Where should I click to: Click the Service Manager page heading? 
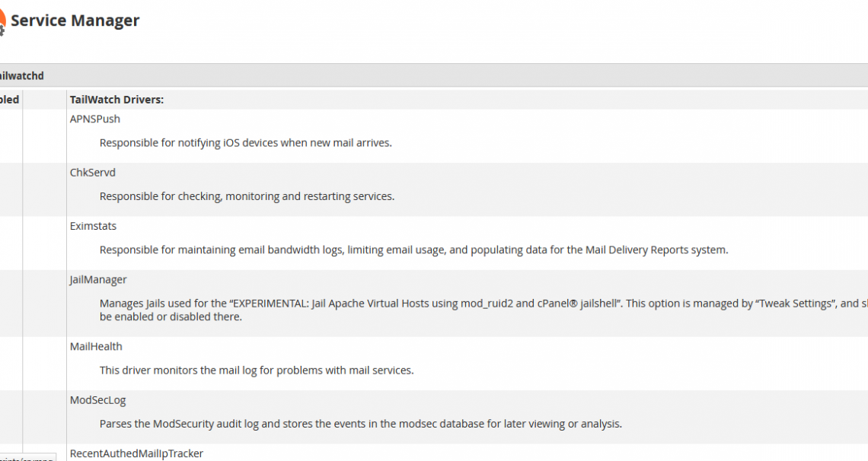pyautogui.click(x=75, y=21)
